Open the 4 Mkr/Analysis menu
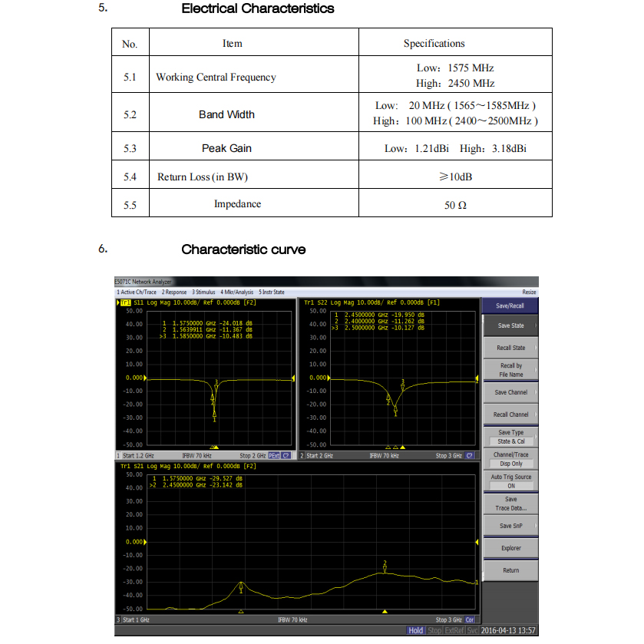644x644 pixels. (237, 292)
